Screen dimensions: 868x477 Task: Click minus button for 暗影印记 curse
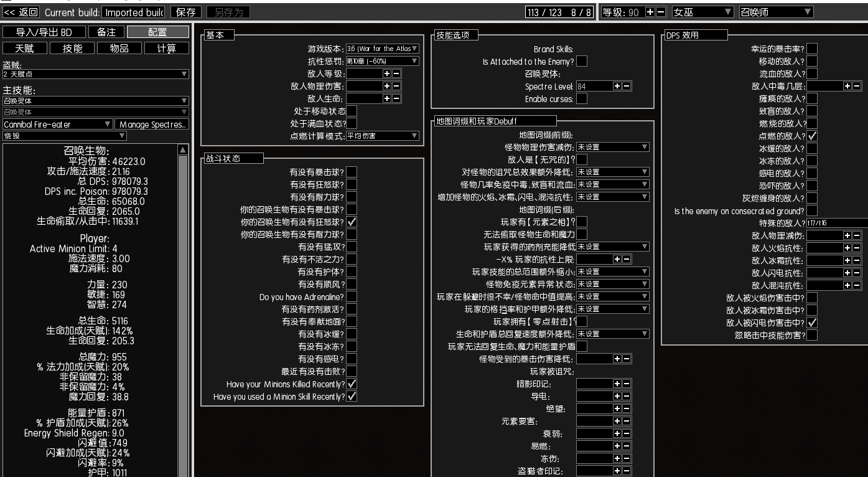pyautogui.click(x=627, y=384)
